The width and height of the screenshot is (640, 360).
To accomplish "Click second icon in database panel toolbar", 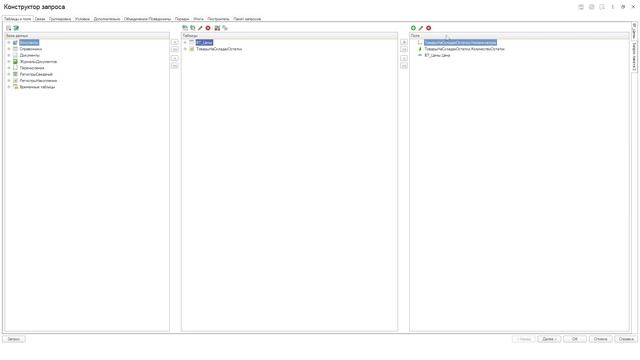I will pyautogui.click(x=16, y=28).
